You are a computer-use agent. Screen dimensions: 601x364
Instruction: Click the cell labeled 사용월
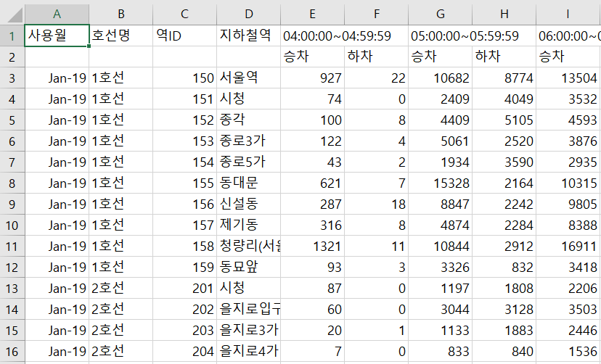click(x=57, y=36)
